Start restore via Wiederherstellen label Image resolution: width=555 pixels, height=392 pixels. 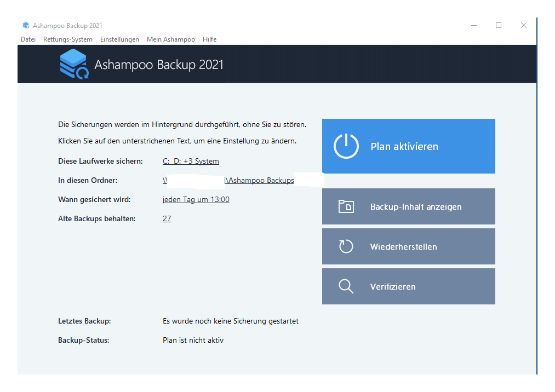(x=403, y=246)
